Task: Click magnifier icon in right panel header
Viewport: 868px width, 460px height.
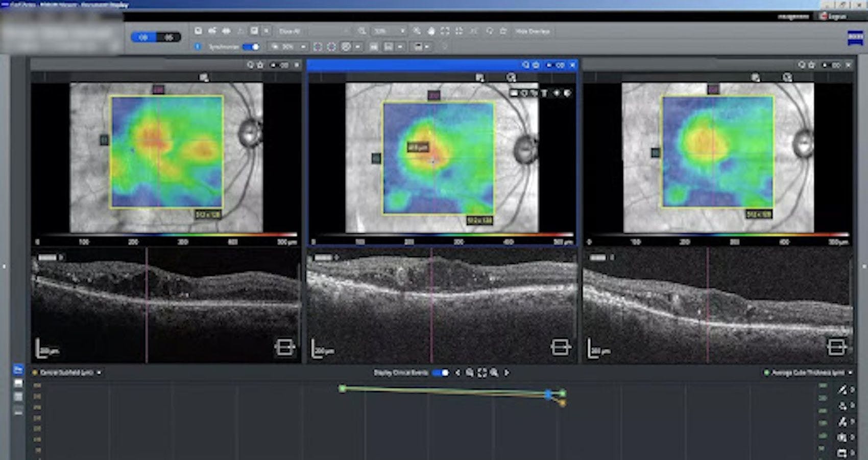Action: tap(801, 65)
